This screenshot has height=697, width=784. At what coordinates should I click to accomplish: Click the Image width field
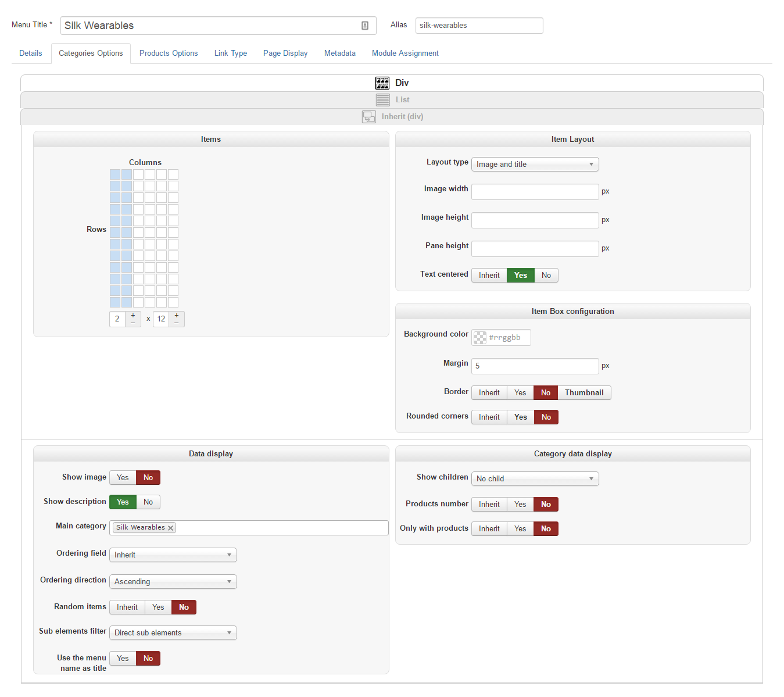point(535,192)
